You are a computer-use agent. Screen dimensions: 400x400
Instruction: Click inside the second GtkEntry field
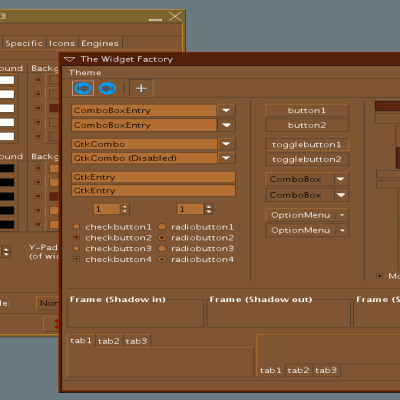[x=153, y=191]
